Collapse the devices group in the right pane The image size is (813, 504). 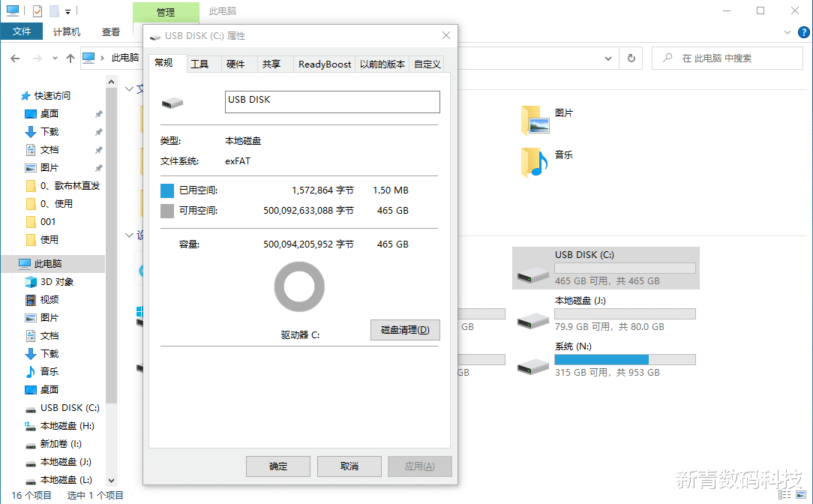[129, 235]
